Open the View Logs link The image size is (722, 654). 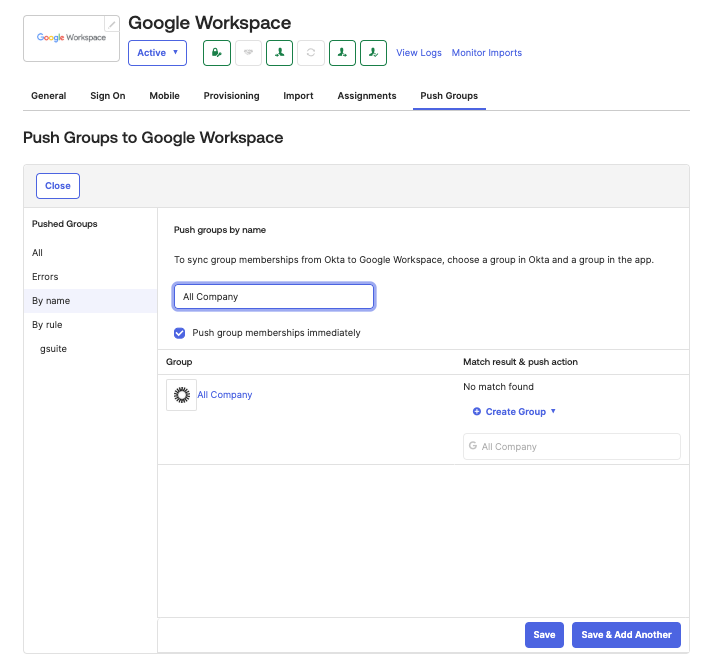pyautogui.click(x=419, y=53)
